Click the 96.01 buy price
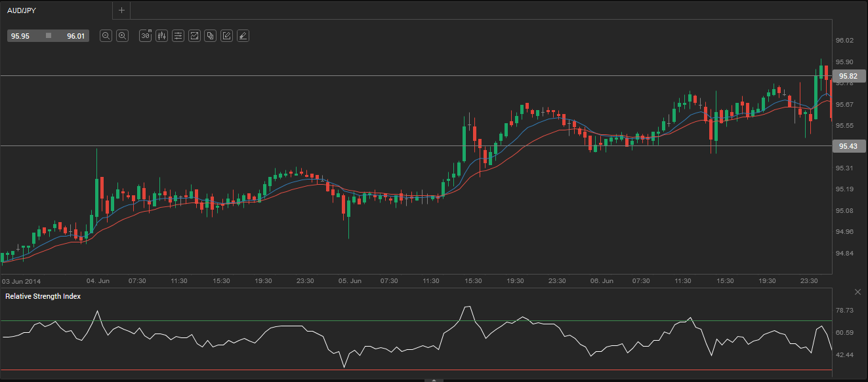This screenshot has width=868, height=382. coord(75,36)
